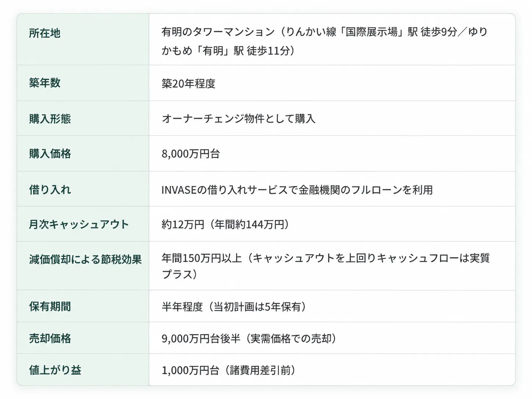Click オーナーチェンジ物件として購入 text

[x=238, y=119]
